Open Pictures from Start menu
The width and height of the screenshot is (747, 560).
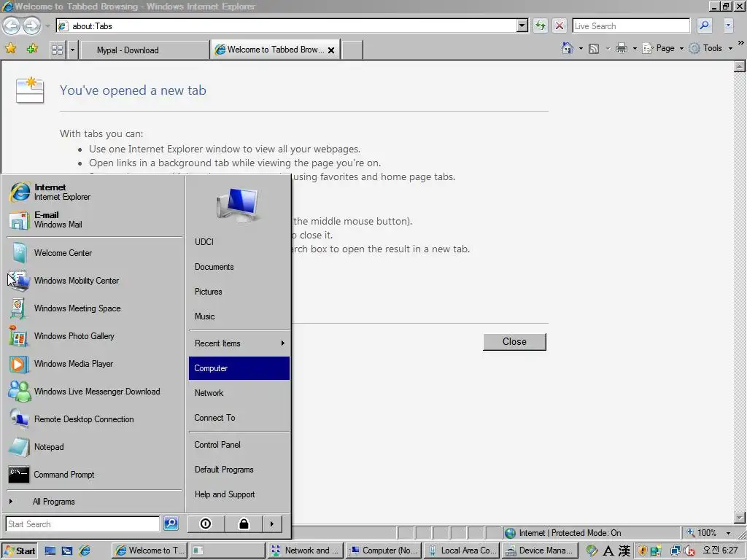tap(239, 292)
